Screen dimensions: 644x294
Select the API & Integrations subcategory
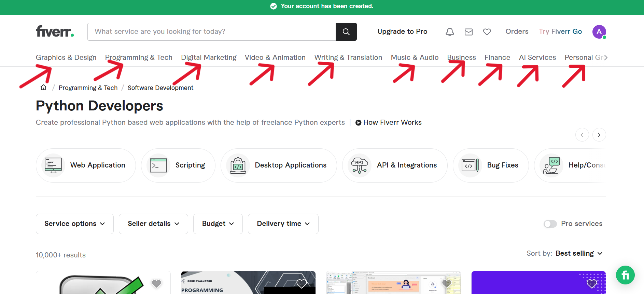point(395,165)
